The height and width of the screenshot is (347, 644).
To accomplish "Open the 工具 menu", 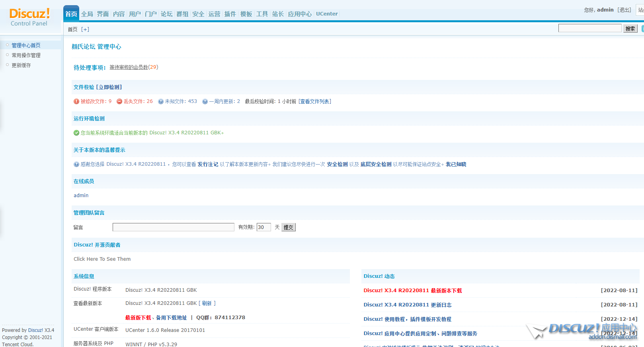I will point(262,14).
